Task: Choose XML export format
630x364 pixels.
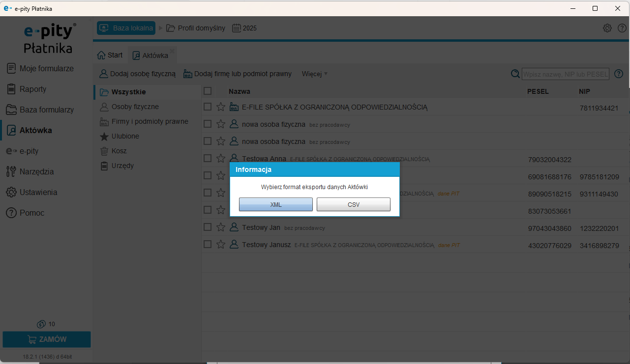Action: point(276,204)
